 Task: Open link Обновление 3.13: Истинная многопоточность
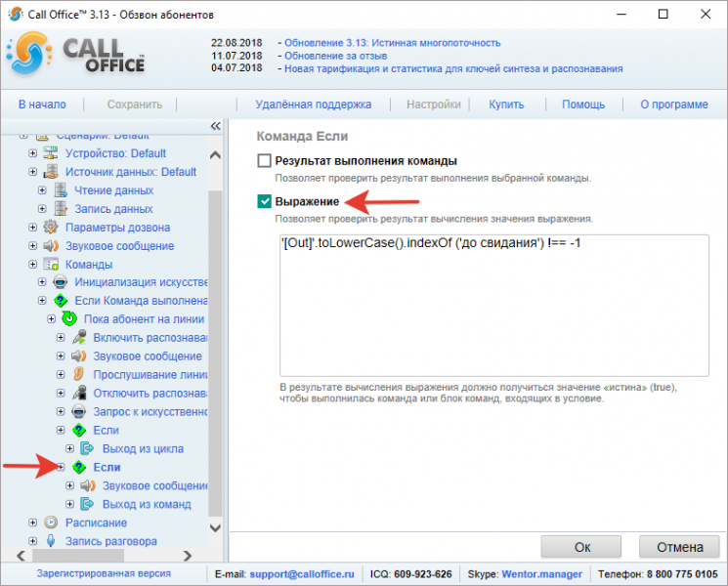[x=392, y=43]
